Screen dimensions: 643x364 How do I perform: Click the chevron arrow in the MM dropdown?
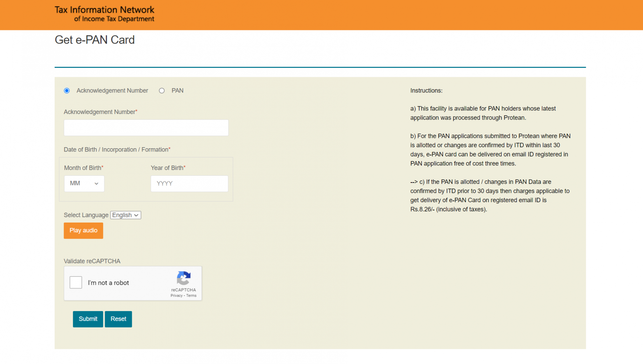[96, 184]
